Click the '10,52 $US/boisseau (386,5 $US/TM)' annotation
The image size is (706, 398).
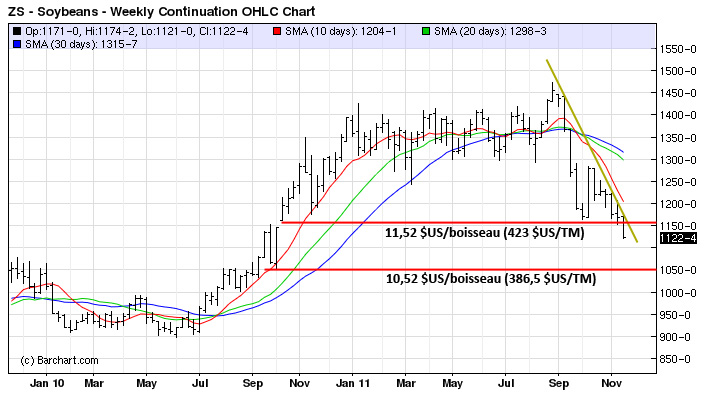tap(491, 279)
